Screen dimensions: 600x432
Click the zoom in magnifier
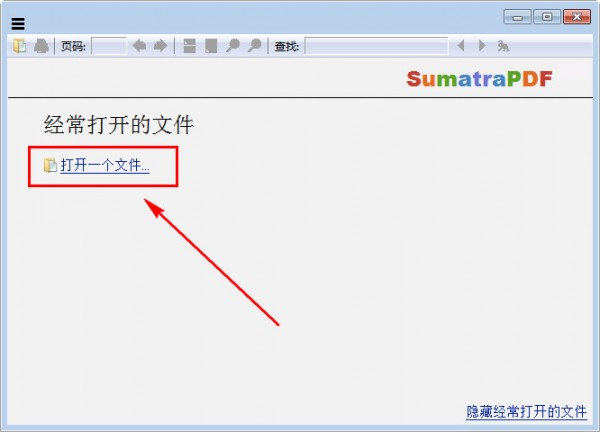click(x=254, y=46)
